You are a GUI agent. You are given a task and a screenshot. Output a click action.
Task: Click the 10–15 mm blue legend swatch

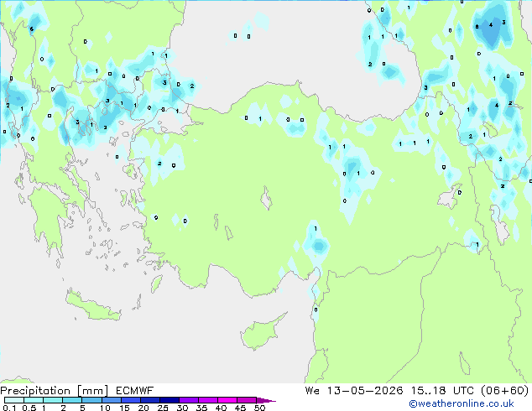pos(111,400)
